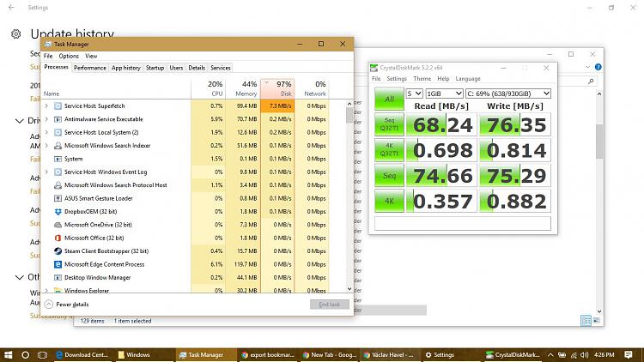Click the Antimalware Service Executable icon
Viewport: 644px width, 362px height.
(58, 119)
